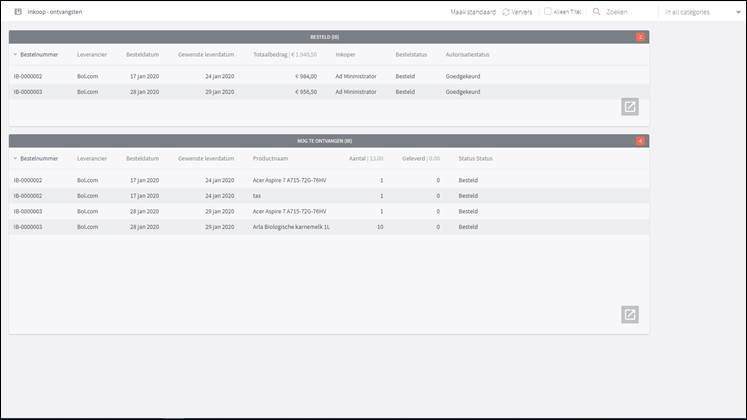Expand Bestelnummer chevron in Besteld table
747x420 pixels.
(15, 54)
